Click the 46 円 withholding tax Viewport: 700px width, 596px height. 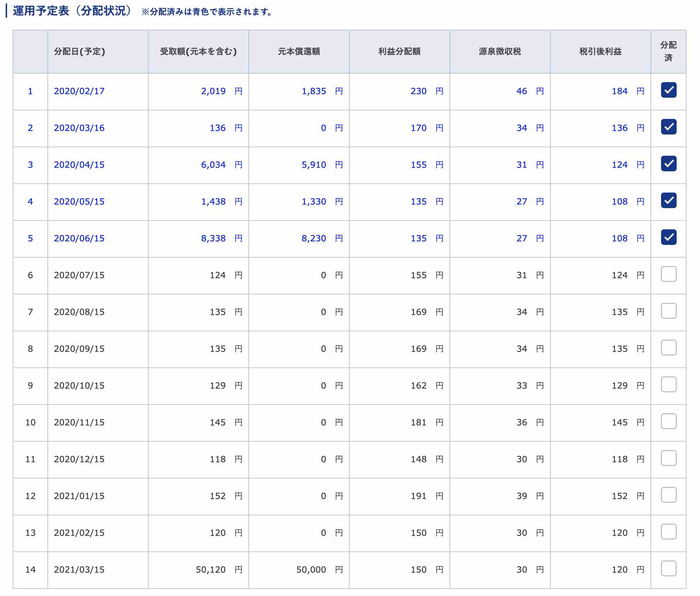pos(530,91)
